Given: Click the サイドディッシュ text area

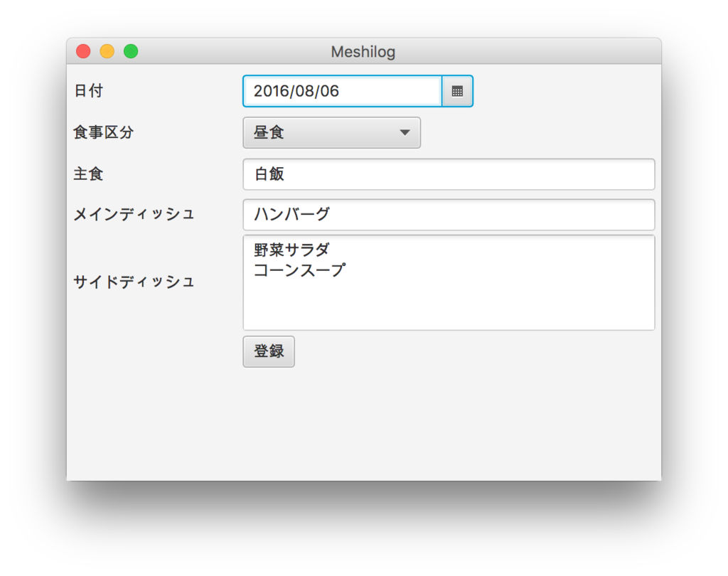Looking at the screenshot, I should coord(449,282).
